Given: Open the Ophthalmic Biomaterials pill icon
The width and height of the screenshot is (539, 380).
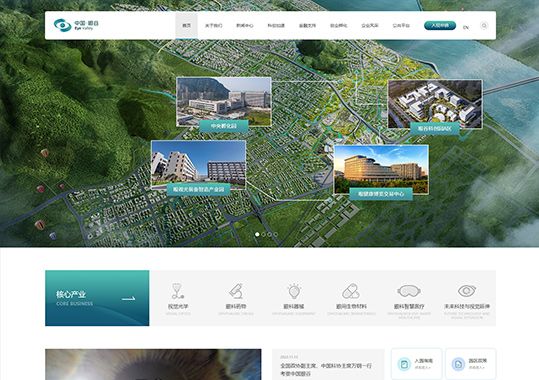Looking at the screenshot, I should click(x=351, y=291).
